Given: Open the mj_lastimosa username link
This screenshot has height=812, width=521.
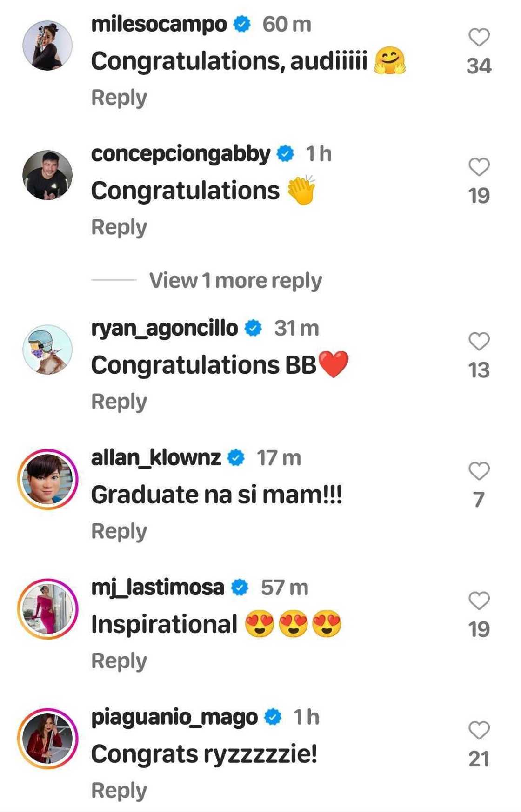Looking at the screenshot, I should tap(158, 588).
